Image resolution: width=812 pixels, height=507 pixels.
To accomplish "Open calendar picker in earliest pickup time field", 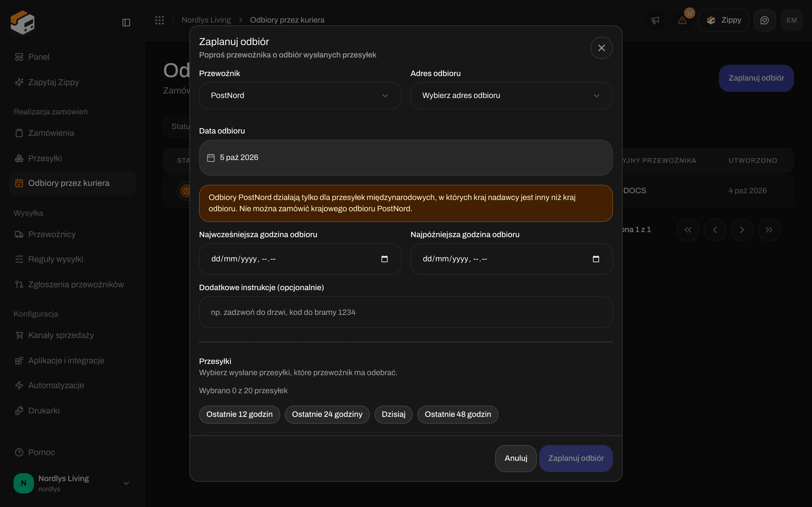I will point(385,259).
